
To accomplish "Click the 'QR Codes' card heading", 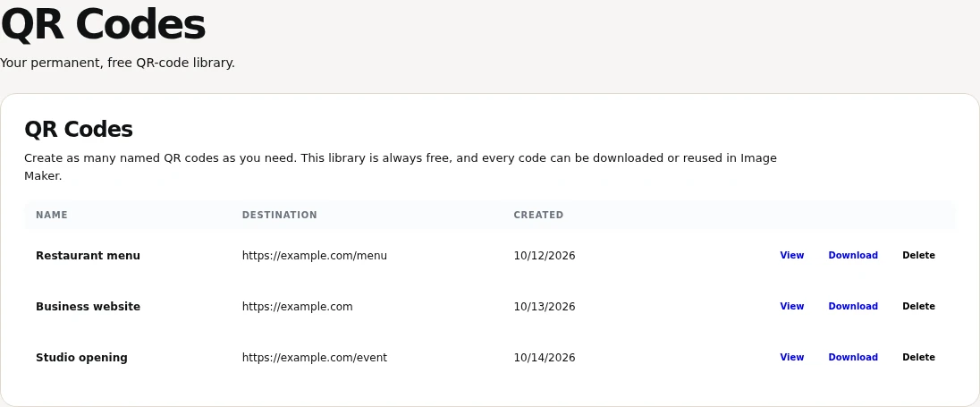I will (79, 130).
